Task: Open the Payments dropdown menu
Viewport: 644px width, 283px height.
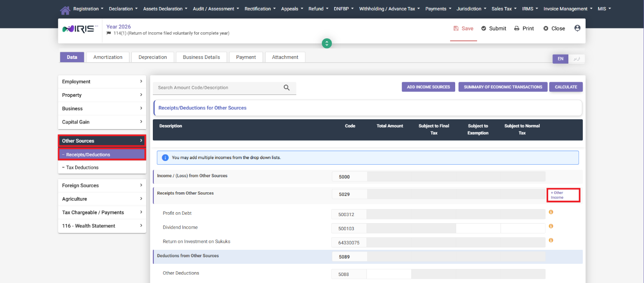Action: pos(438,9)
